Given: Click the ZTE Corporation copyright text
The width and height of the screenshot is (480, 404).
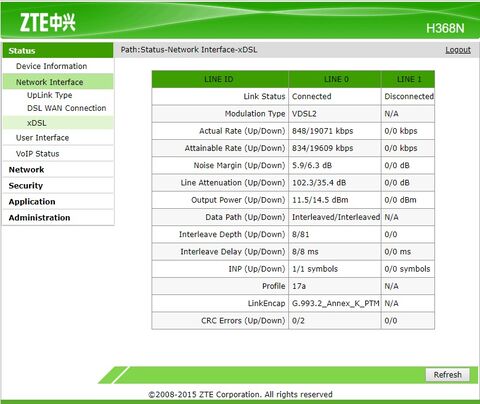Looking at the screenshot, I should click(240, 395).
